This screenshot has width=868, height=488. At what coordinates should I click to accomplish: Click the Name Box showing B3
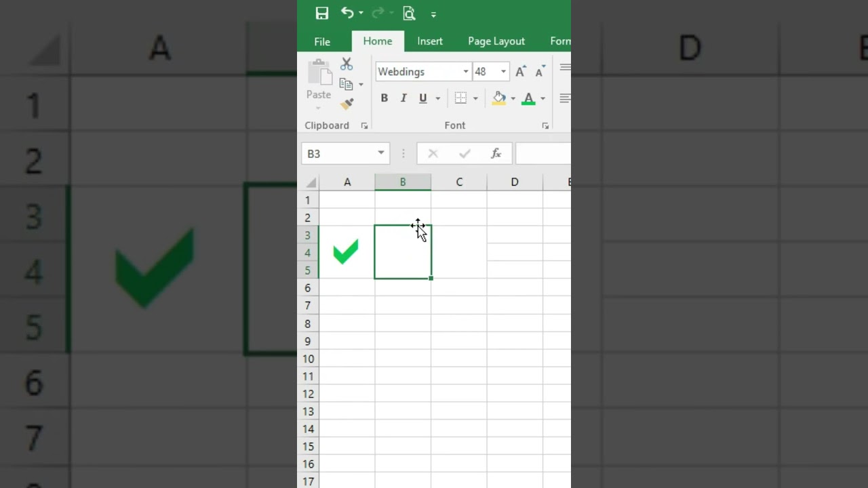(x=338, y=154)
